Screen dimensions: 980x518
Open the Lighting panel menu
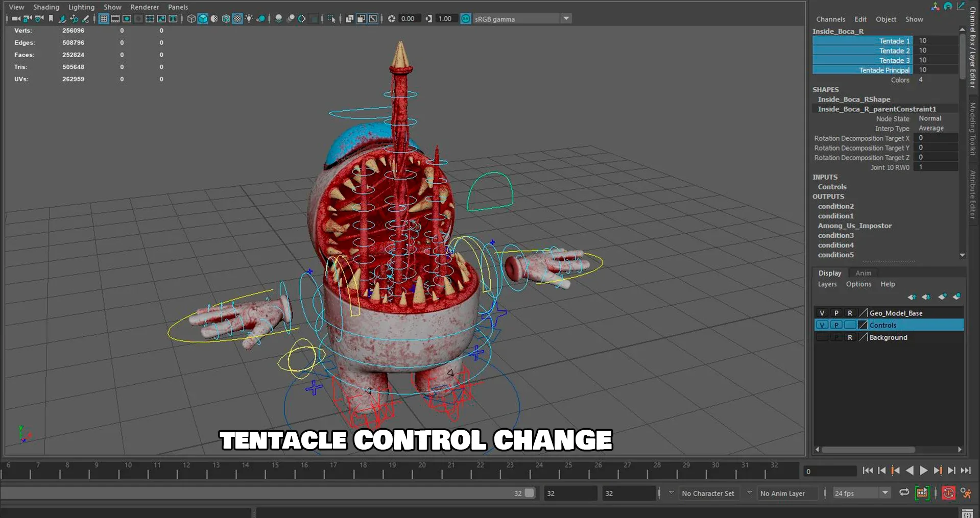click(x=81, y=7)
